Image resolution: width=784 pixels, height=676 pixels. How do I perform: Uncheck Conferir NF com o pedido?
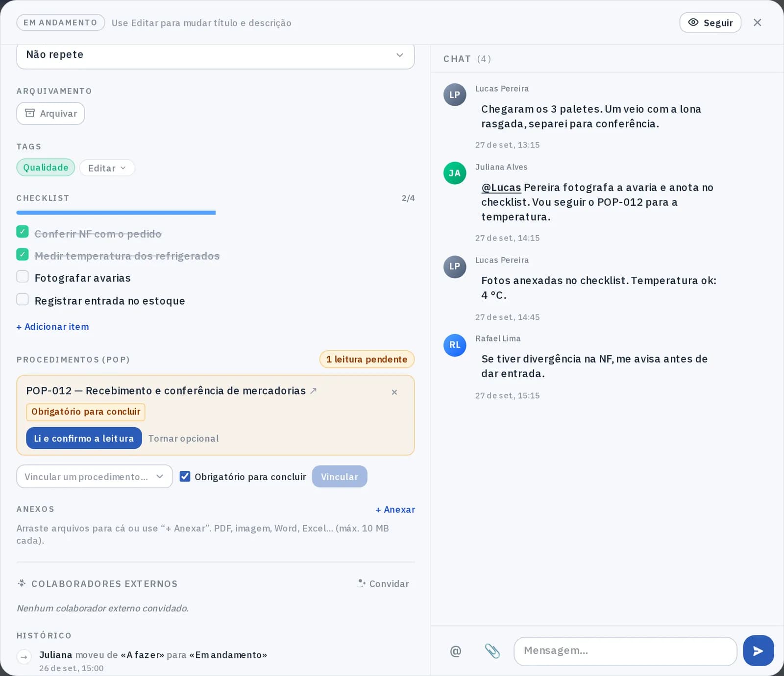click(23, 231)
